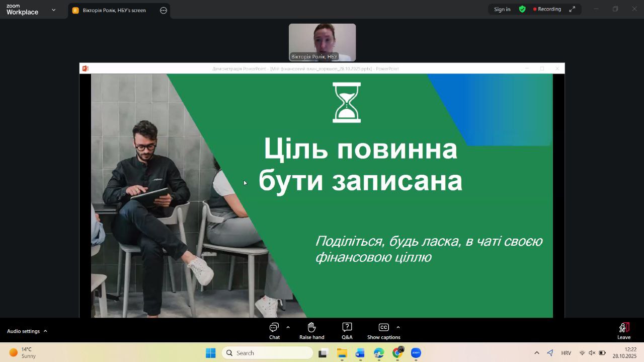Open Google Chrome from the taskbar
This screenshot has height=362, width=644.
click(397, 353)
